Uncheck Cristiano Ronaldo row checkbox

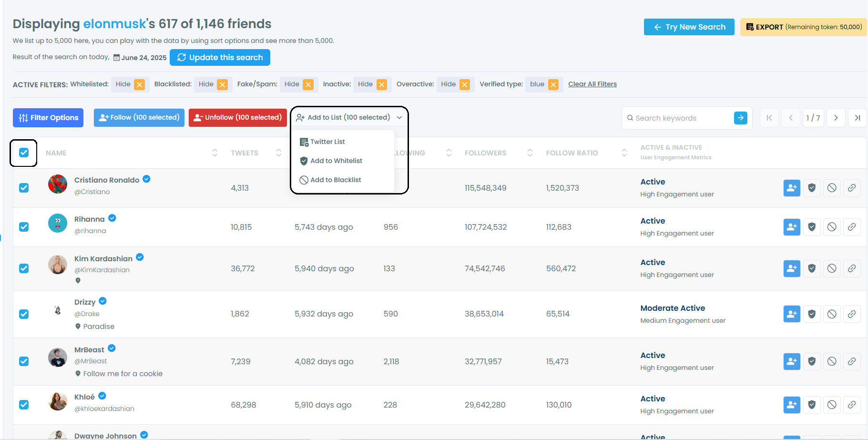(x=24, y=188)
